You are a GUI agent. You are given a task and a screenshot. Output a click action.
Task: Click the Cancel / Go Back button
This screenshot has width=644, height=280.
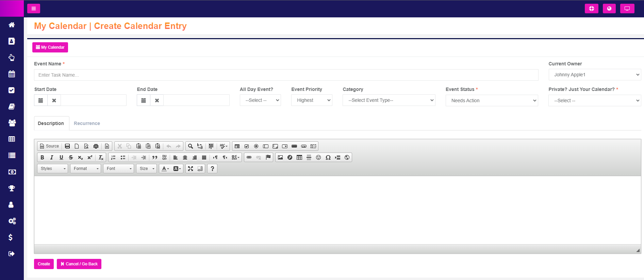(x=79, y=264)
